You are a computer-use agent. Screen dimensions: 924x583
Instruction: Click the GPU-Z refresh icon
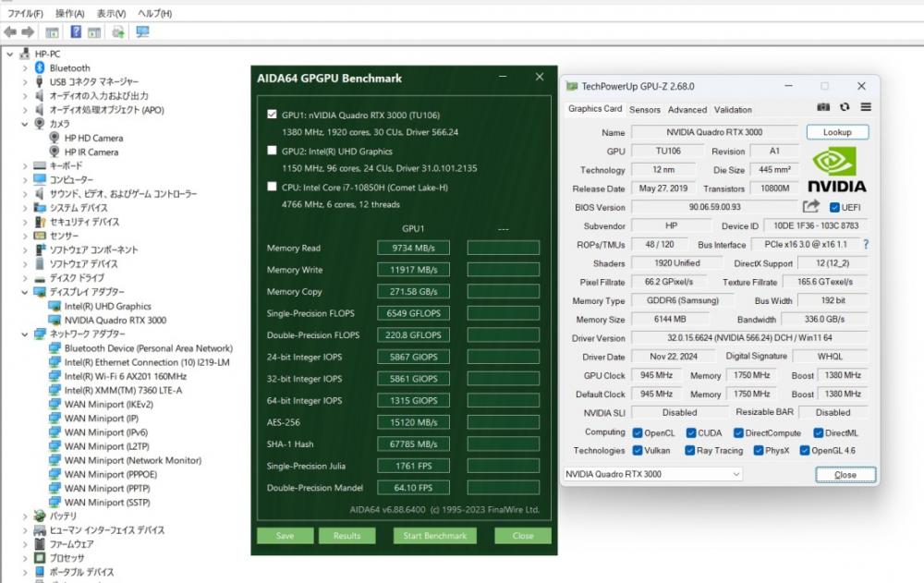pos(845,106)
